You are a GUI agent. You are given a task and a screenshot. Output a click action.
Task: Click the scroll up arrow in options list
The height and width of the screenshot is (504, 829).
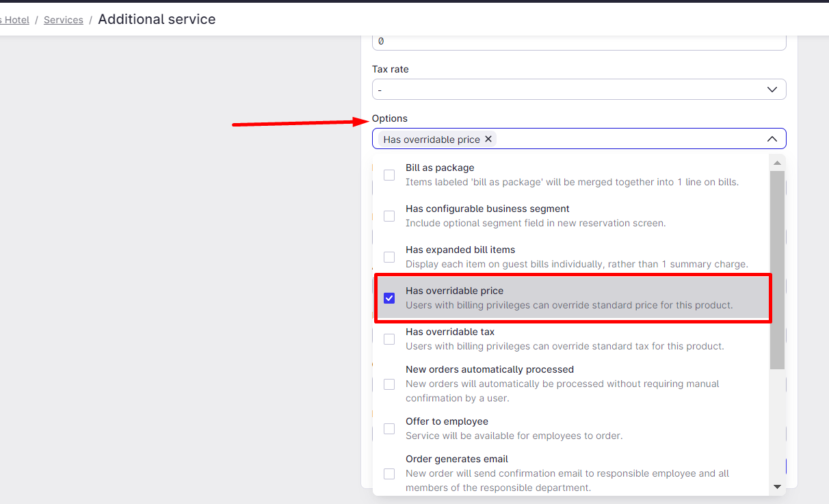776,163
